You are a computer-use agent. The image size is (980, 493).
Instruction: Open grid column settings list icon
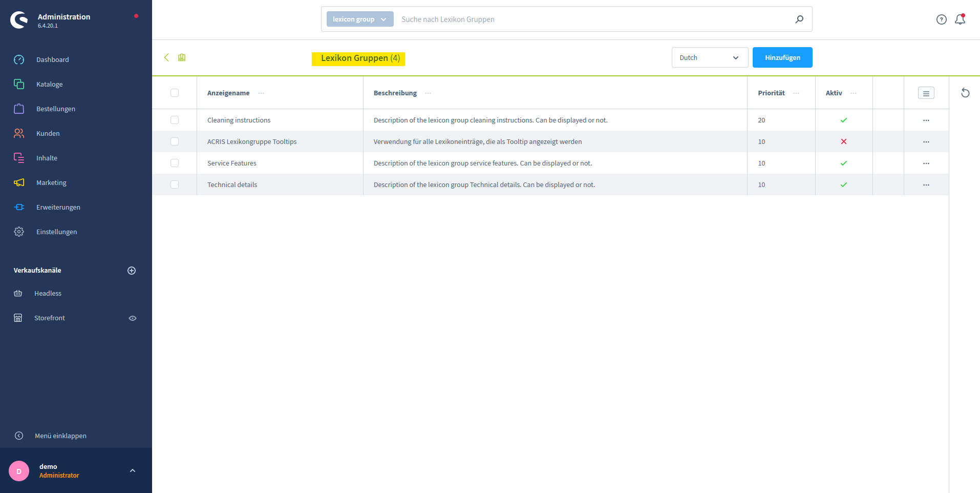[x=926, y=93]
